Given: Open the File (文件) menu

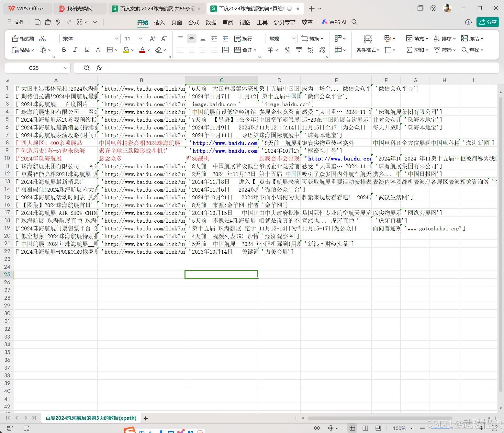Looking at the screenshot, I should (x=16, y=22).
